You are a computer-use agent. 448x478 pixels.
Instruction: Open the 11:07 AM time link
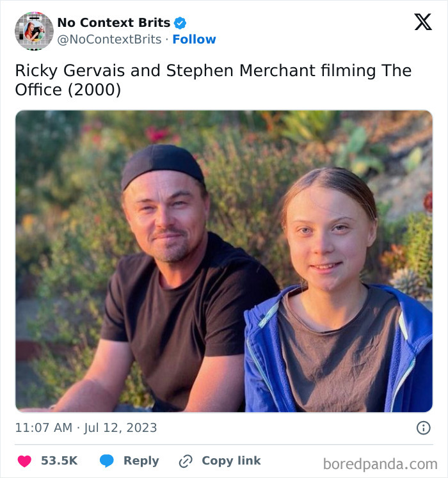pyautogui.click(x=42, y=427)
